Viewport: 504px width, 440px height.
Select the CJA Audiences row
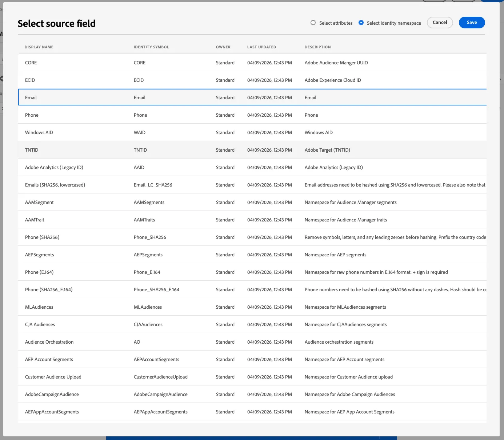(252, 324)
